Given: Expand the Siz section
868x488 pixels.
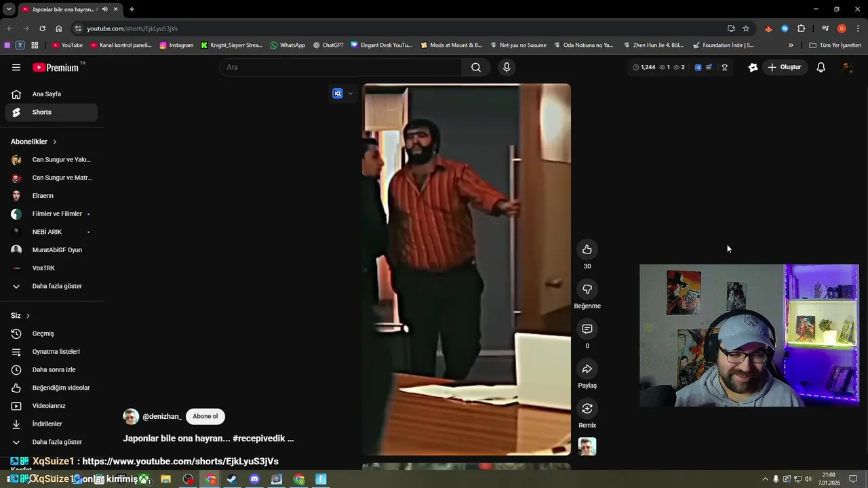Looking at the screenshot, I should click(20, 316).
